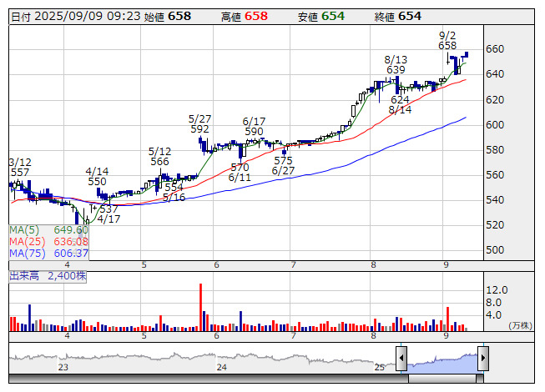Click year marker 23 in overview timeline
Screen dimensions: 545x392
tap(63, 367)
